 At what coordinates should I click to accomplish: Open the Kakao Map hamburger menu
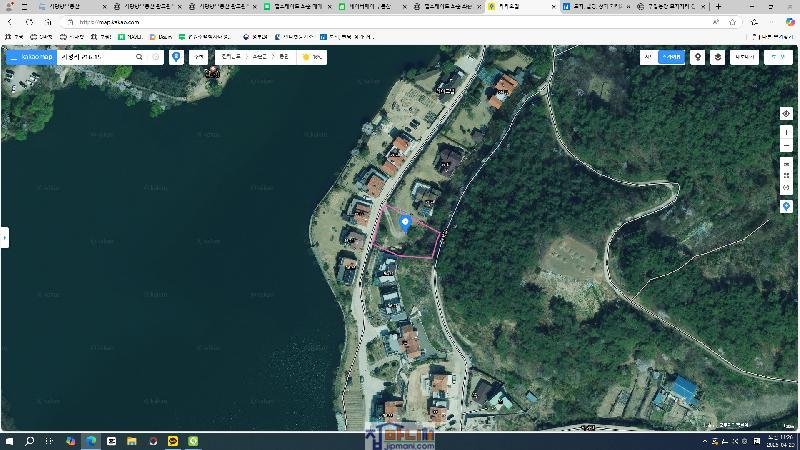coord(13,57)
